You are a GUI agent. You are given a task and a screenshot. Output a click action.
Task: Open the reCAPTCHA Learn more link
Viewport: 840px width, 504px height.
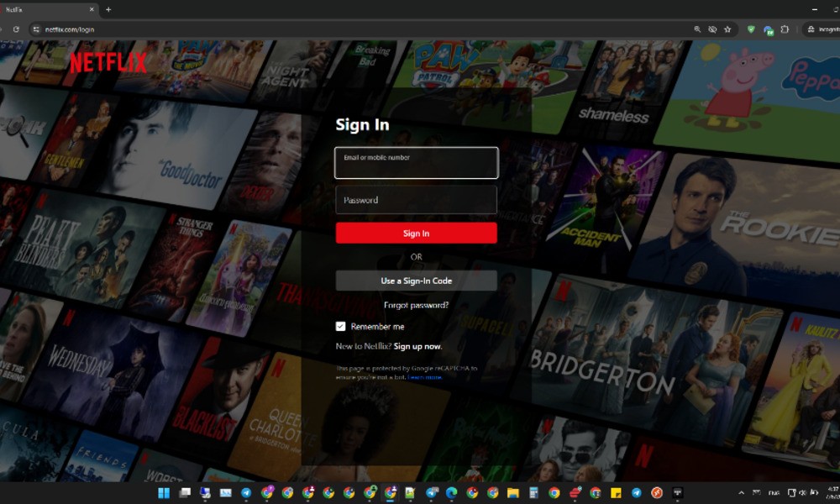pyautogui.click(x=425, y=377)
